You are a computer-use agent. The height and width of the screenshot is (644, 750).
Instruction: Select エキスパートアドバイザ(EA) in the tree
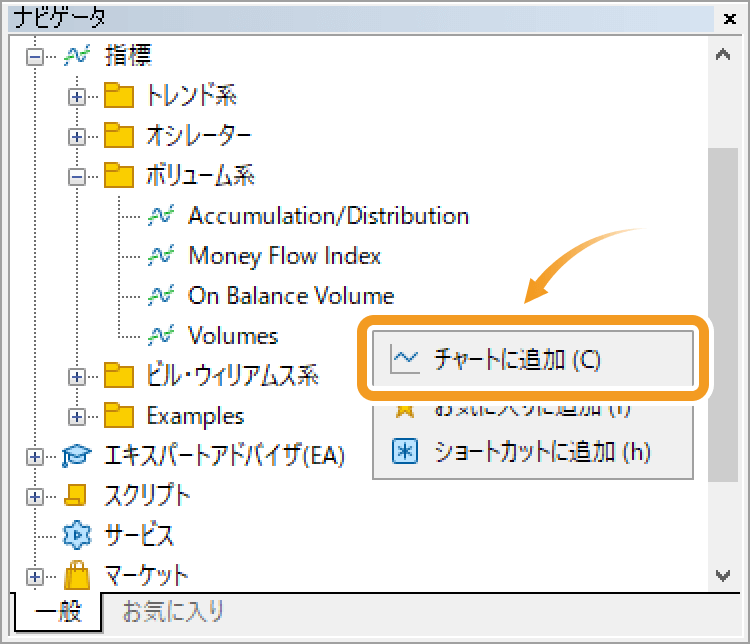225,455
